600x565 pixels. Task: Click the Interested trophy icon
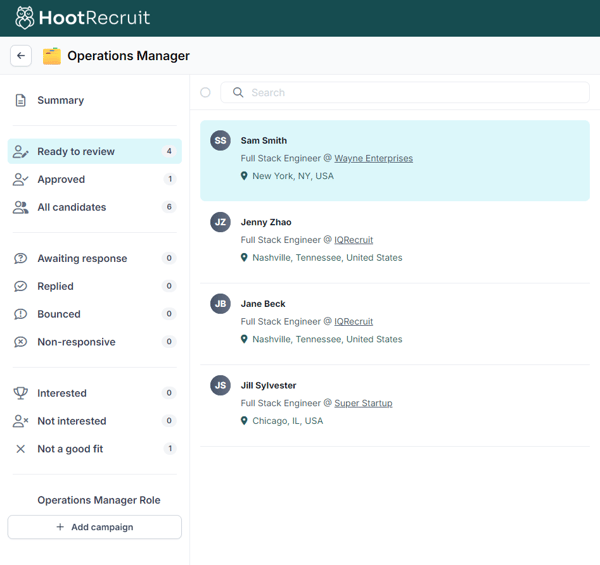pos(20,393)
